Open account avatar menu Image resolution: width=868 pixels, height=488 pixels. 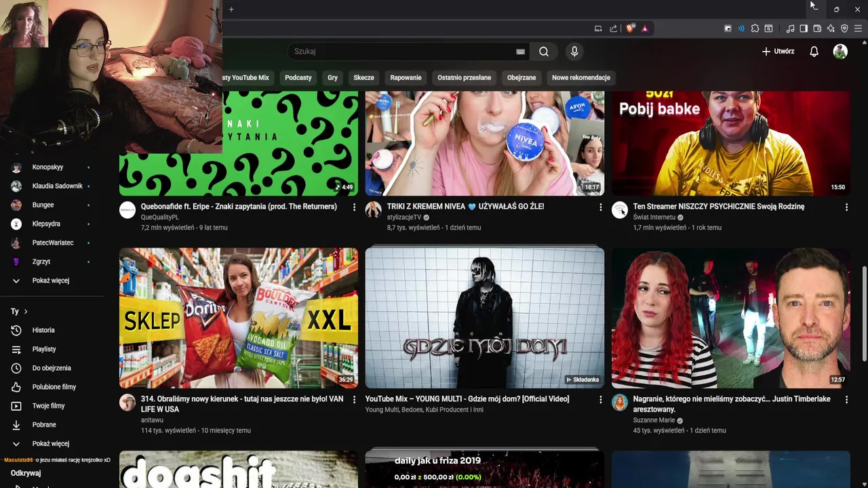click(x=840, y=52)
